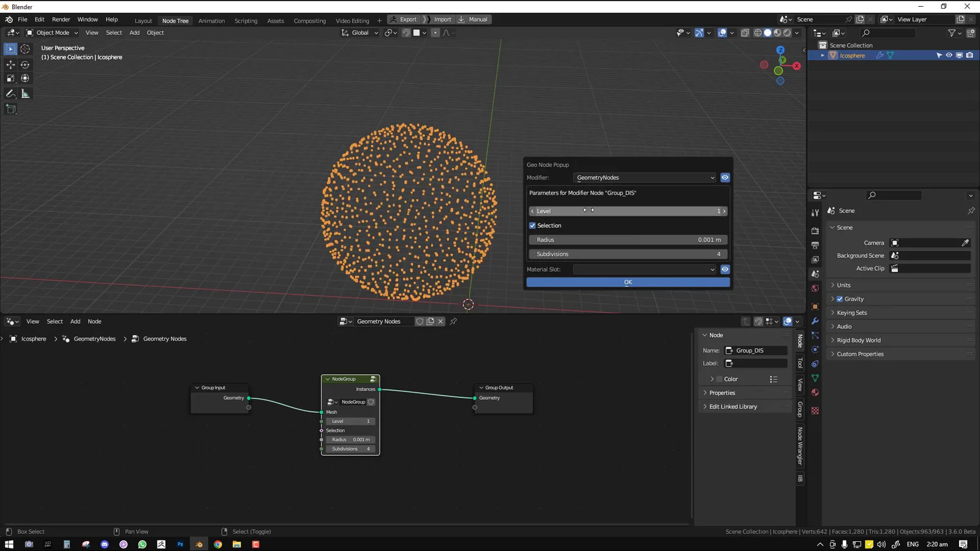980x551 pixels.
Task: Enable the Gravity checkbox in Scene properties
Action: tap(840, 299)
